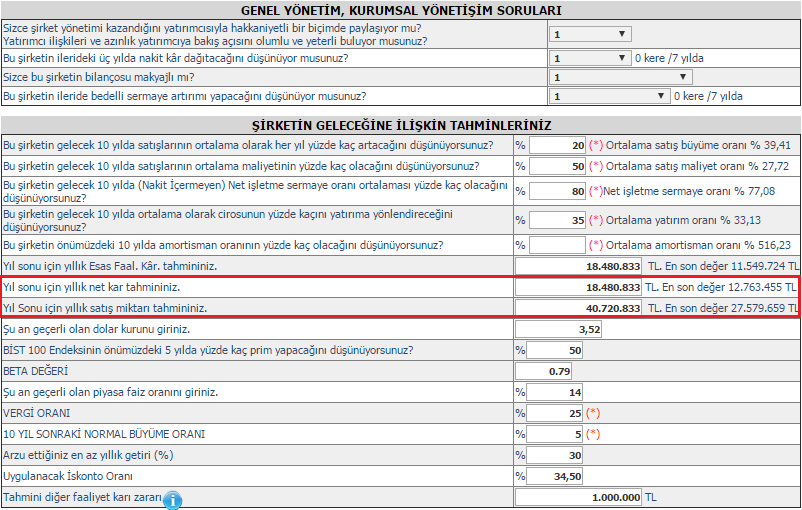Click text 'Net işletme sermaye oranı % 77,08'
The width and height of the screenshot is (802, 510).
pos(689,191)
